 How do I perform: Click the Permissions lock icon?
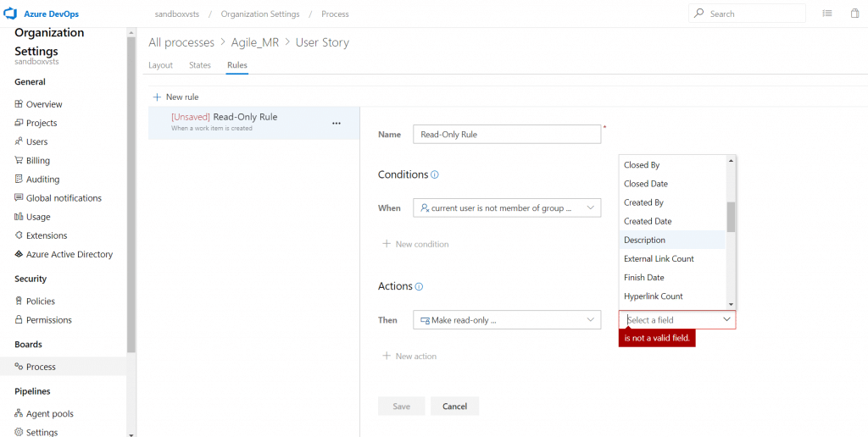tap(19, 320)
